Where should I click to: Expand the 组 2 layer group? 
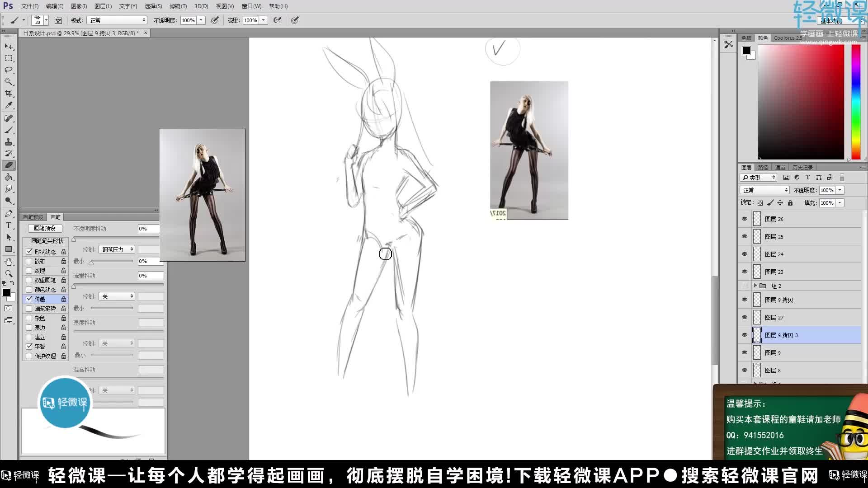click(756, 286)
